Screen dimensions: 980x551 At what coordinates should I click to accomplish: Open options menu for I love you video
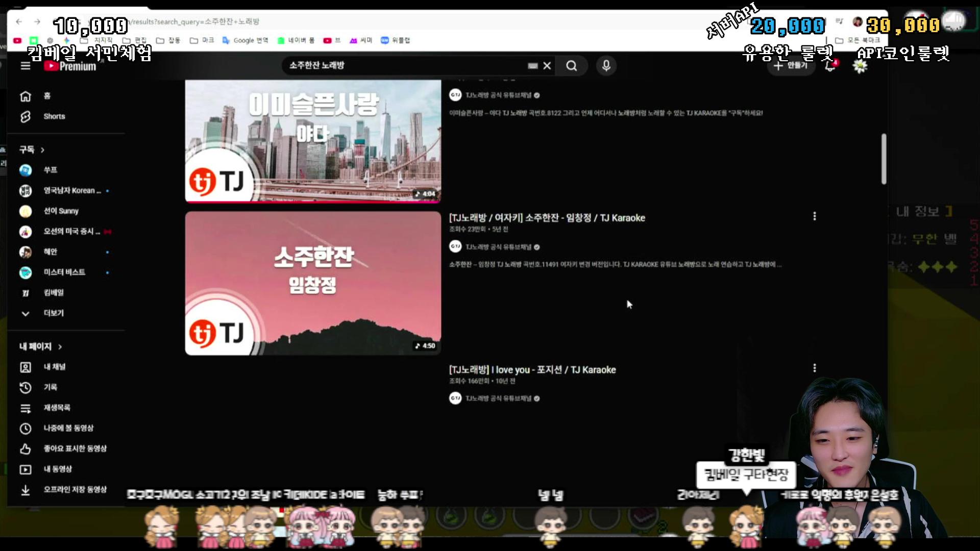pyautogui.click(x=815, y=368)
